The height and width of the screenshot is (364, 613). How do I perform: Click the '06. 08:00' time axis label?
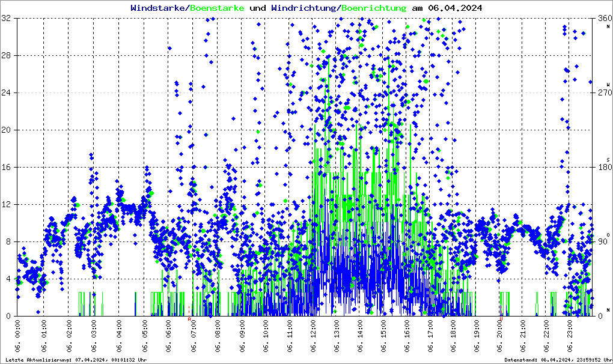(x=218, y=336)
